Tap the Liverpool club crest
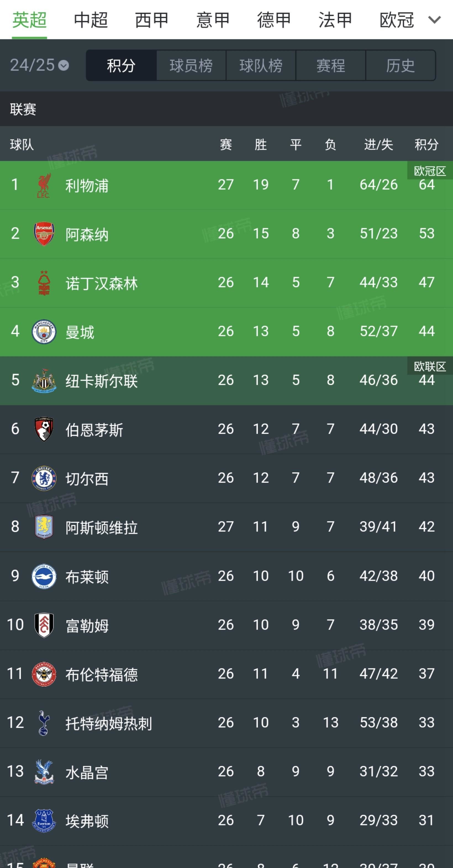 (44, 185)
